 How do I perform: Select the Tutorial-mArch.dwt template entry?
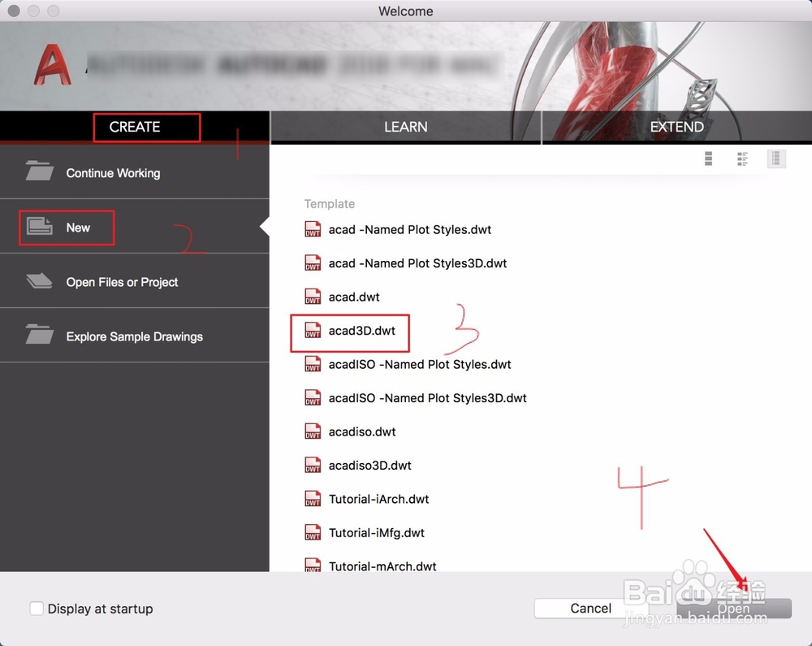(382, 566)
